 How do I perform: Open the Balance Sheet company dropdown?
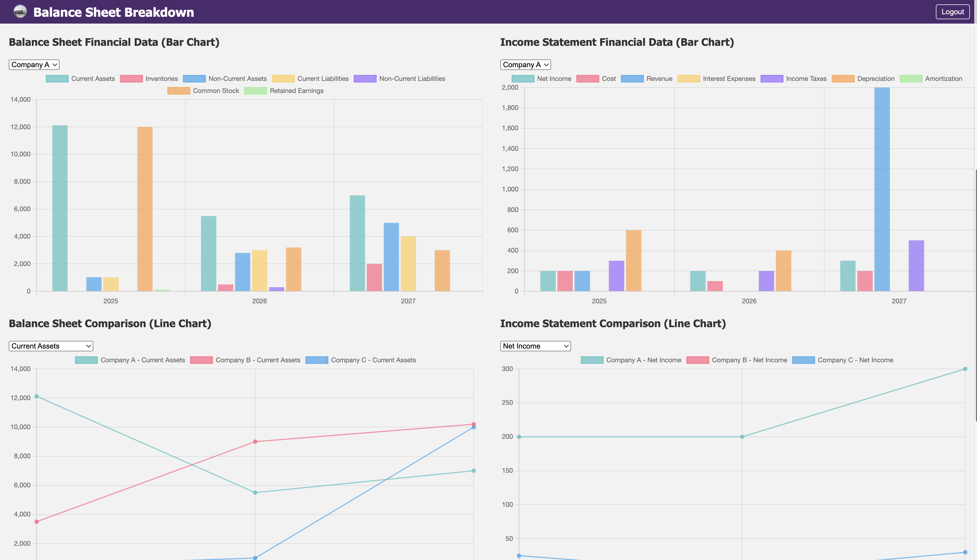click(34, 65)
